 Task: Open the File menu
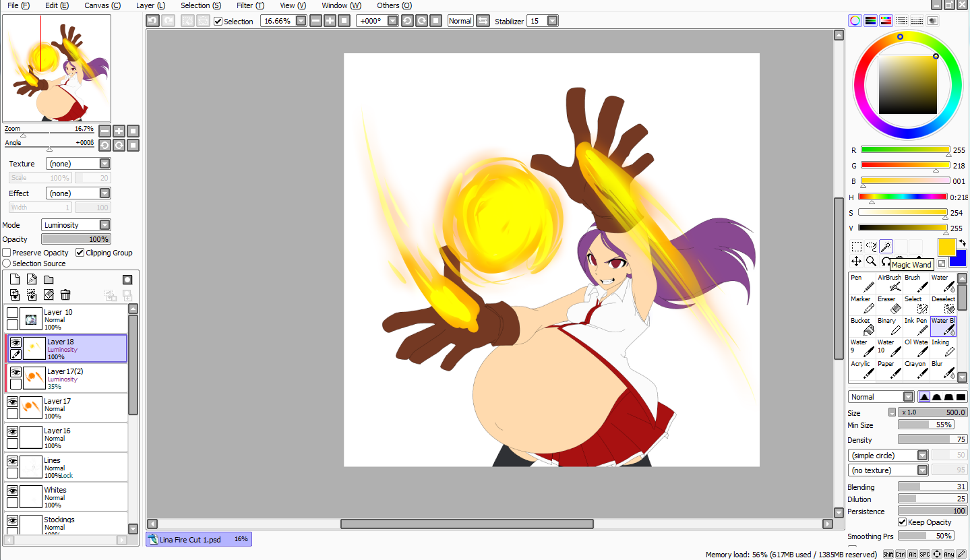pyautogui.click(x=18, y=5)
